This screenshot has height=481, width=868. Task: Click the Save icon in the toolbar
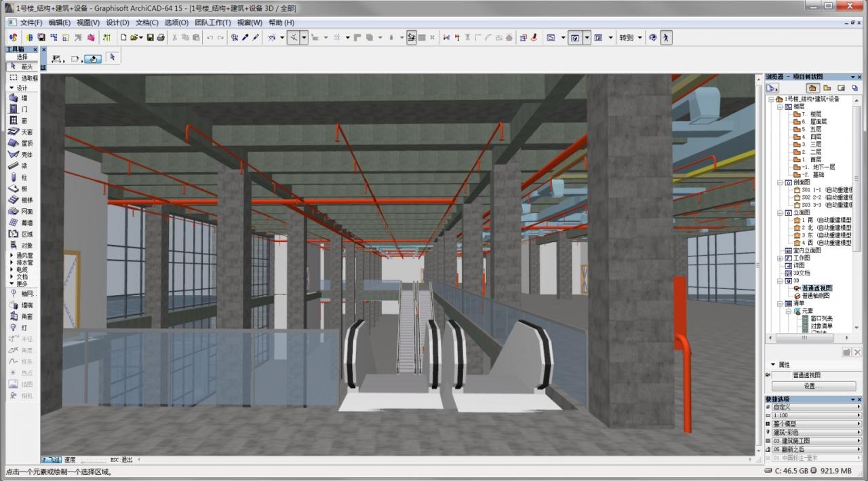pyautogui.click(x=151, y=38)
